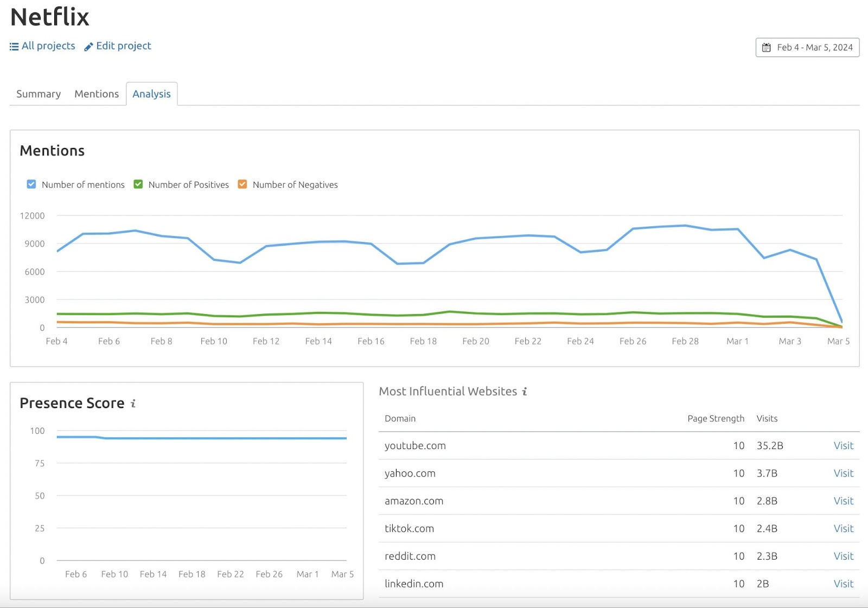
Task: Click the Visit link for linkedin.com
Action: click(843, 584)
